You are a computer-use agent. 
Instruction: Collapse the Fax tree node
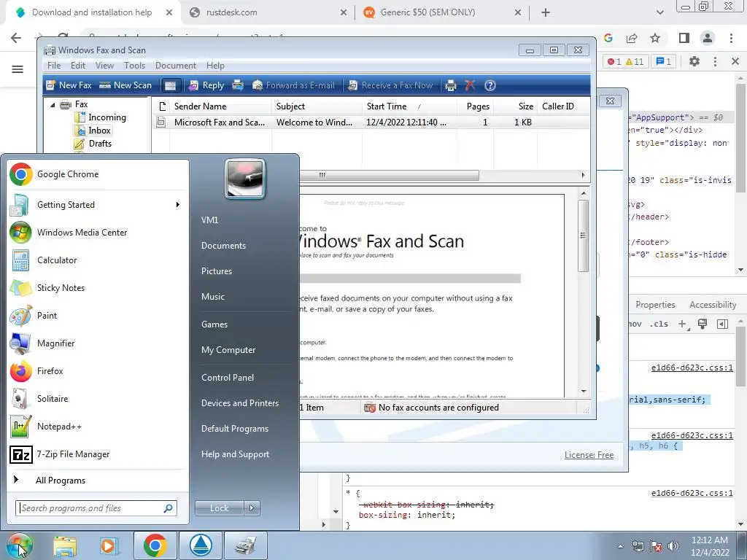pyautogui.click(x=53, y=104)
